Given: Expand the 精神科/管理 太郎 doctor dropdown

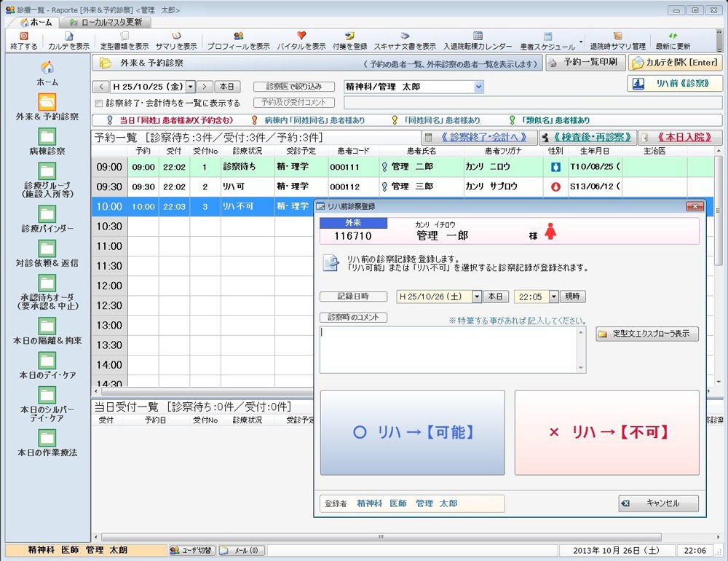Looking at the screenshot, I should [479, 87].
